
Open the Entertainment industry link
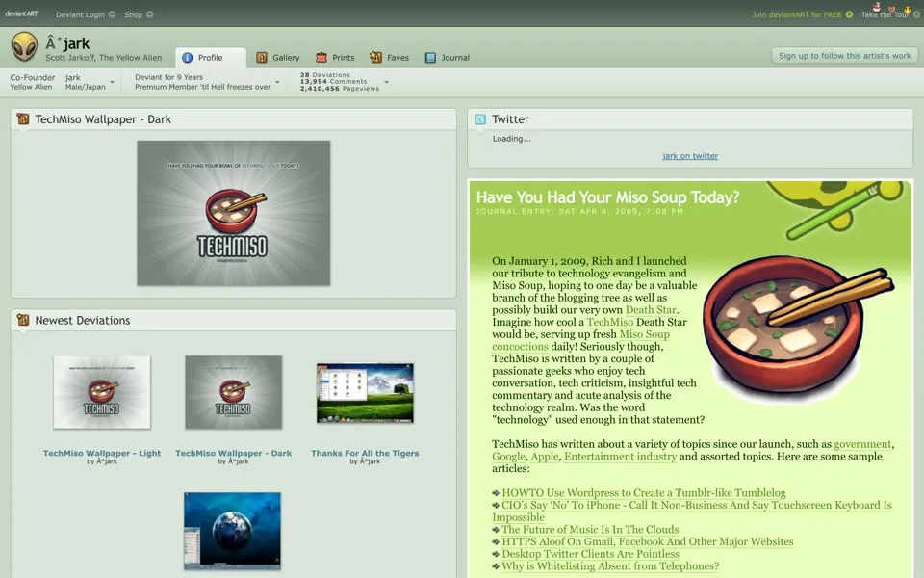tap(621, 457)
